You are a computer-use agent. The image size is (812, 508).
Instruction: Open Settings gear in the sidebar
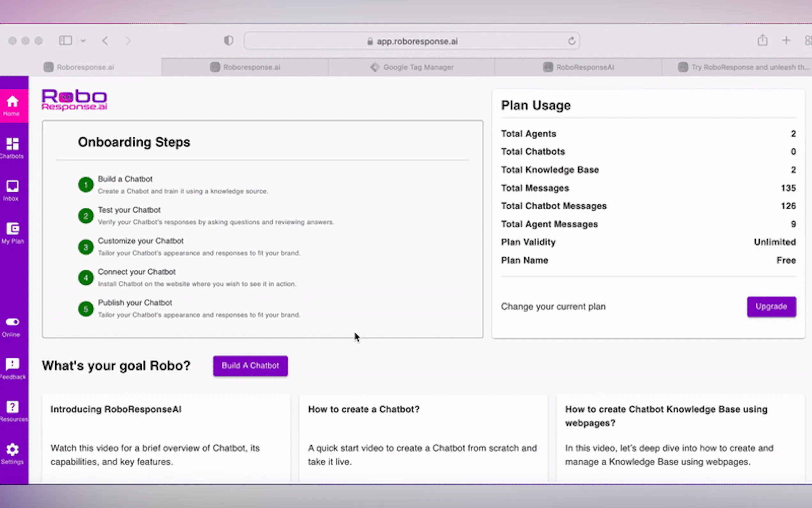12,449
